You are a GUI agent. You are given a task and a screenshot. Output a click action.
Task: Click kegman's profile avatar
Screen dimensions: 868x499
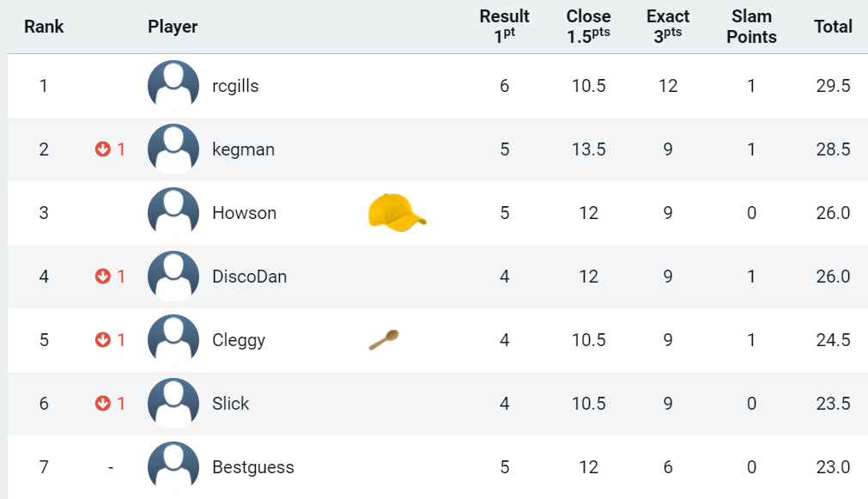tap(173, 149)
